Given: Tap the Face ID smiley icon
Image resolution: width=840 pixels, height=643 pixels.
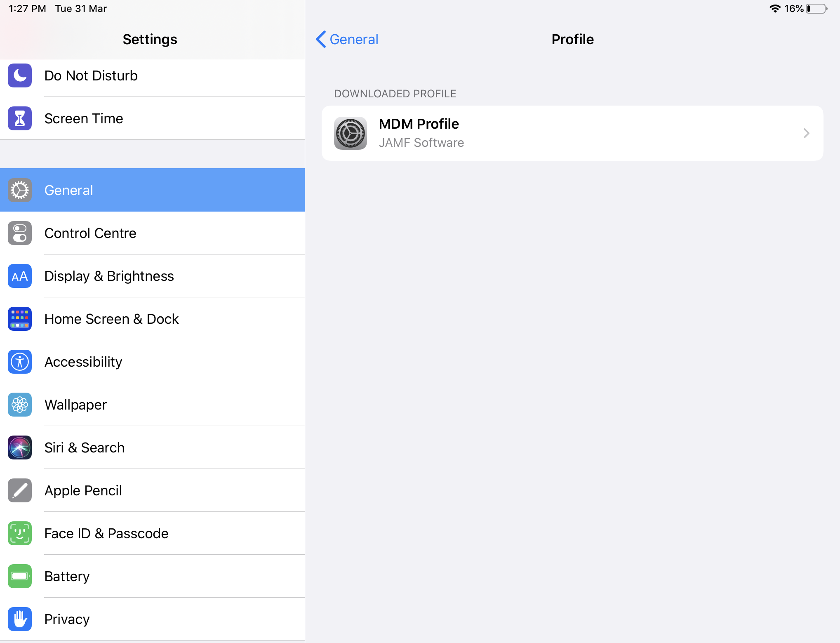Looking at the screenshot, I should coord(20,533).
